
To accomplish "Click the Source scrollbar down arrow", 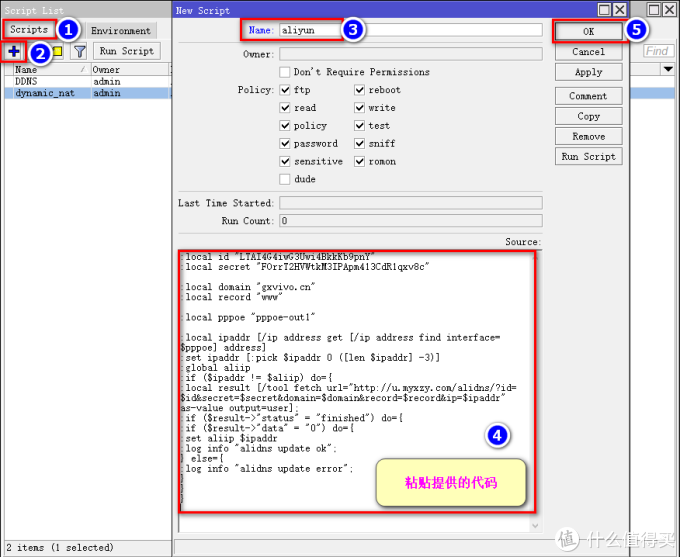I will [x=535, y=526].
